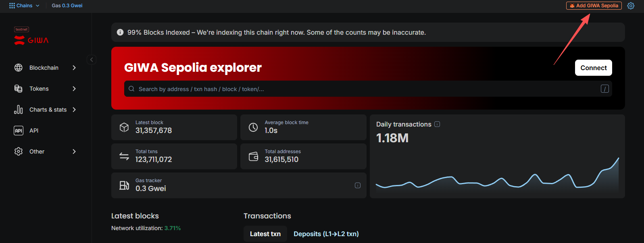Click the Gas tracker pump icon
Image resolution: width=644 pixels, height=243 pixels.
(x=124, y=185)
